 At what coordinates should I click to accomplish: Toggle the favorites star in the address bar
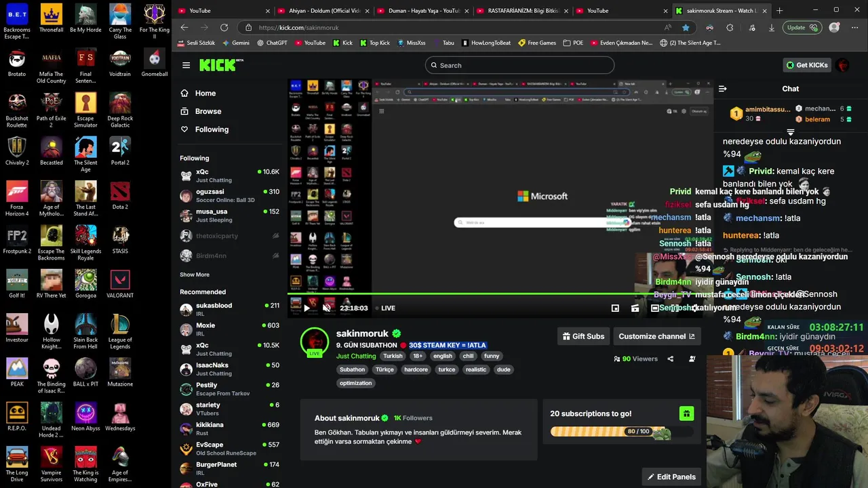[x=686, y=28]
